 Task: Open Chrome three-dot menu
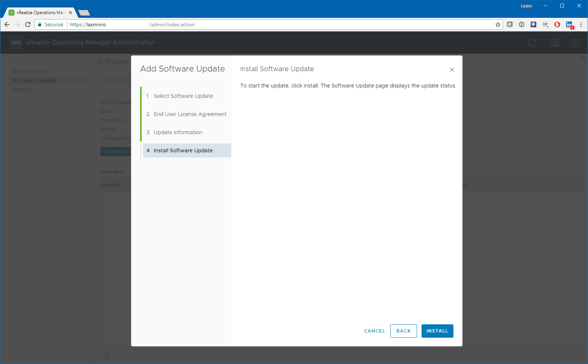point(581,24)
